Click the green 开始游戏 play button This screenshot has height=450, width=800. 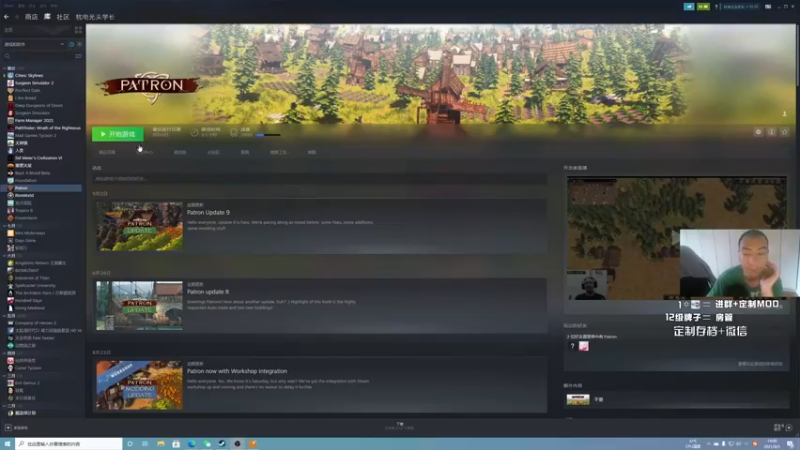click(117, 134)
